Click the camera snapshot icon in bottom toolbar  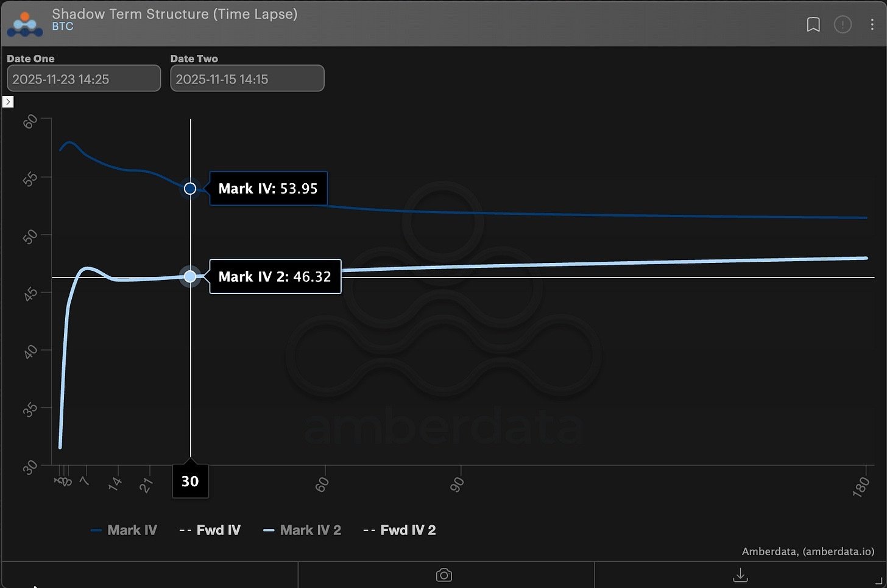click(443, 575)
